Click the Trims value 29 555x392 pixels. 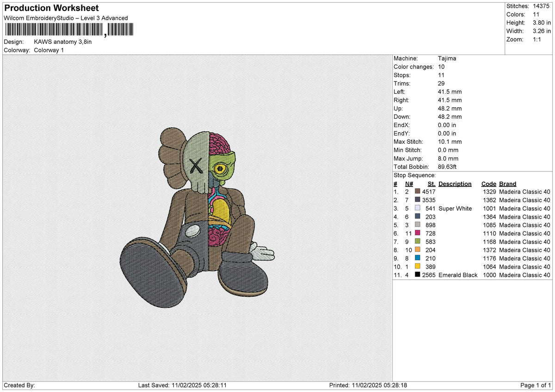tap(441, 83)
